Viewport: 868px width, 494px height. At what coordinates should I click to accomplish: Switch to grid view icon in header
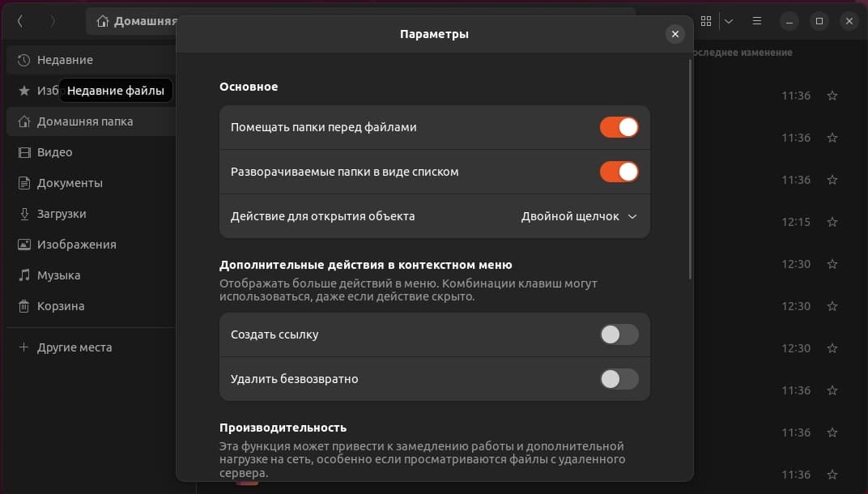pyautogui.click(x=706, y=21)
